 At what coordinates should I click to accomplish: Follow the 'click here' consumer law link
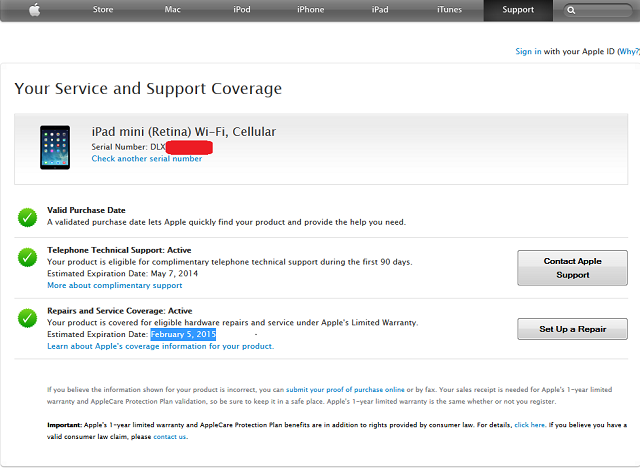[x=529, y=425]
